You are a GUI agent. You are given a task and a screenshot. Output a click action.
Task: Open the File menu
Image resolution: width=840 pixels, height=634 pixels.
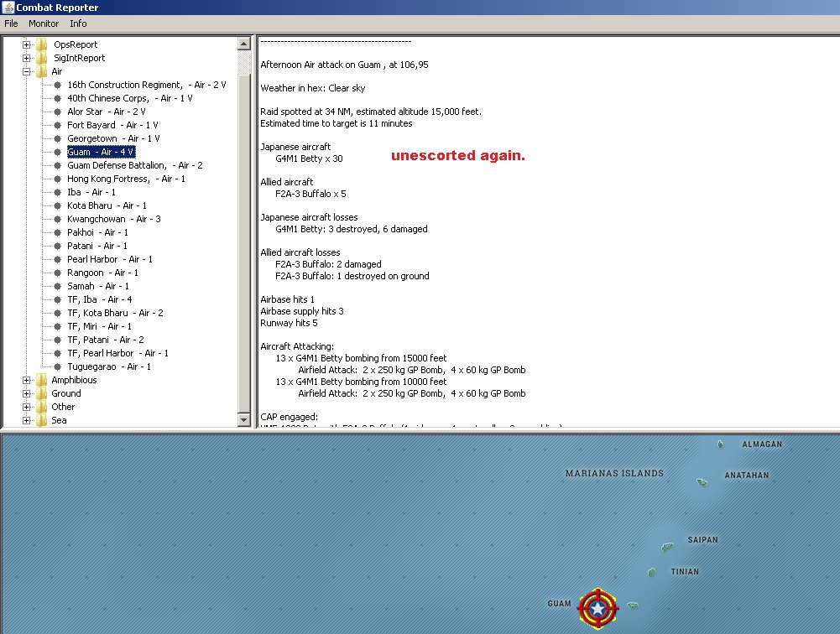click(11, 23)
